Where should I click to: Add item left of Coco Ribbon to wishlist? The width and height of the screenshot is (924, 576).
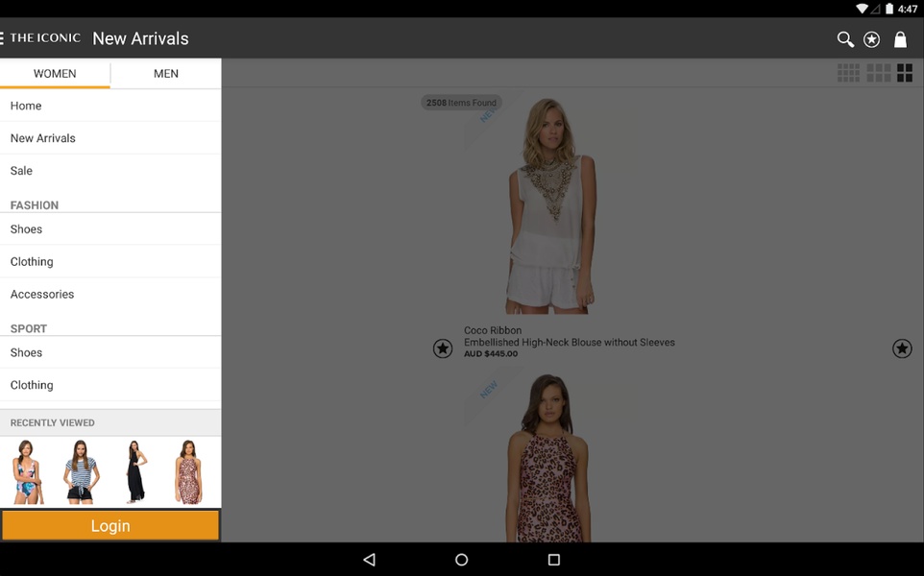pos(443,348)
